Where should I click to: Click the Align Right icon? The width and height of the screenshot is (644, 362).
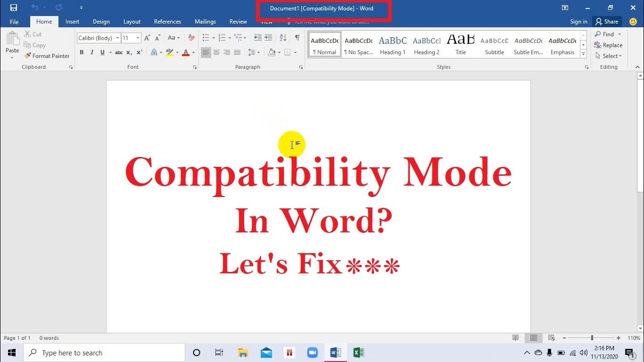point(227,52)
